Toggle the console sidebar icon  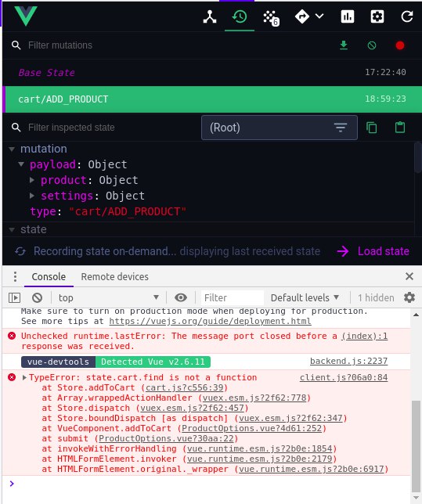coord(14,297)
